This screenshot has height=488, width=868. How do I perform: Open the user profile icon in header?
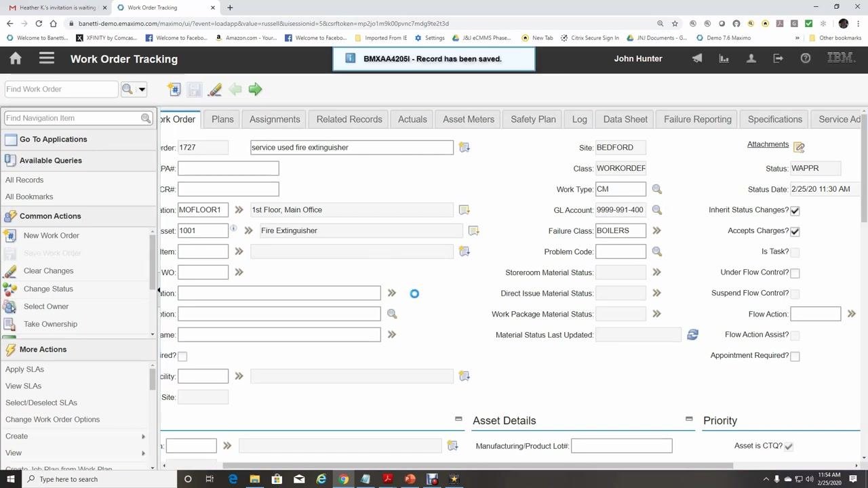pyautogui.click(x=751, y=59)
